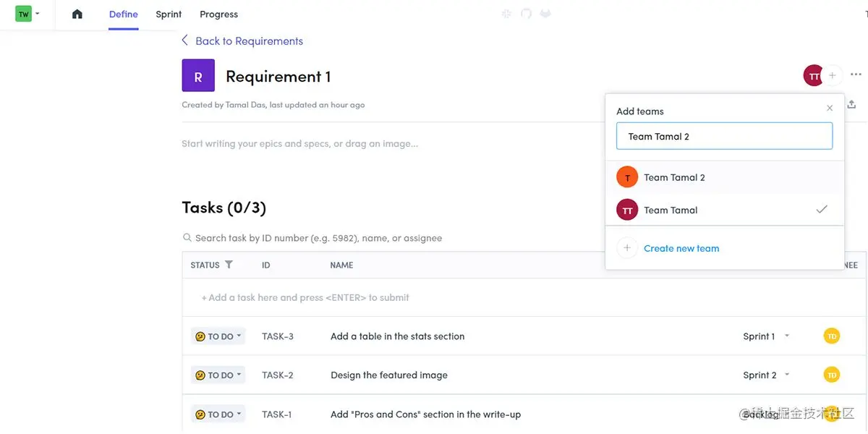Screen dimensions: 868x434
Task: Open the three-dot more options menu
Action: (x=856, y=75)
